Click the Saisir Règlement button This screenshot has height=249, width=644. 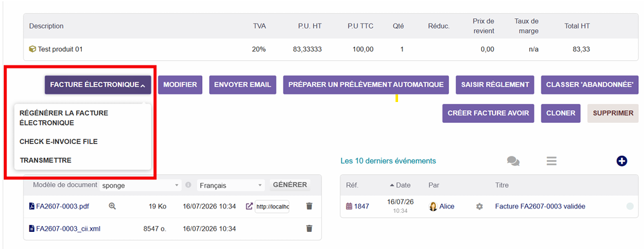(495, 85)
